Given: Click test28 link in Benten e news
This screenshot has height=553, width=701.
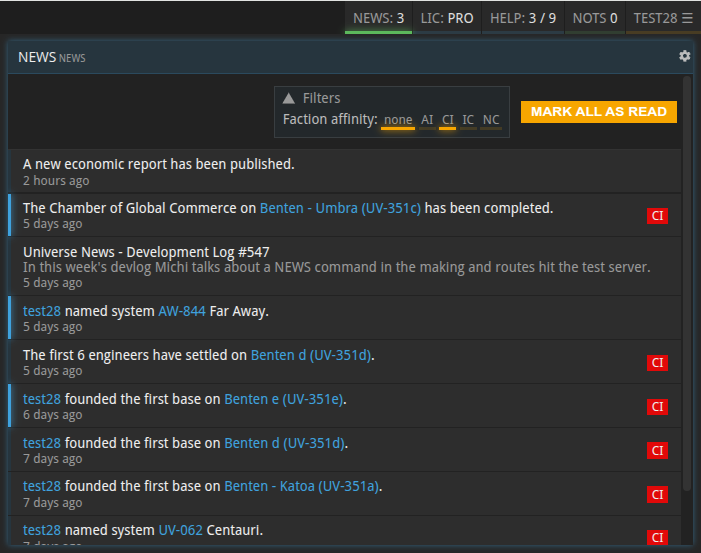Looking at the screenshot, I should point(42,399).
